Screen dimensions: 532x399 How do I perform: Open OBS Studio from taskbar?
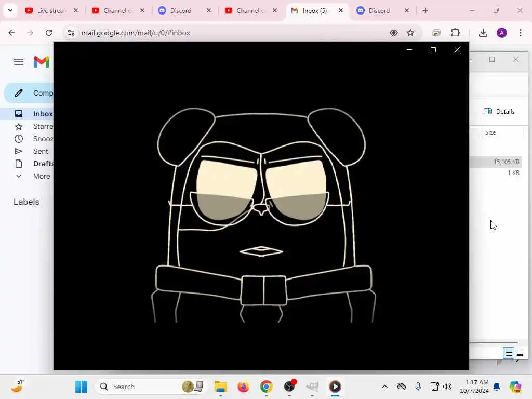(289, 387)
